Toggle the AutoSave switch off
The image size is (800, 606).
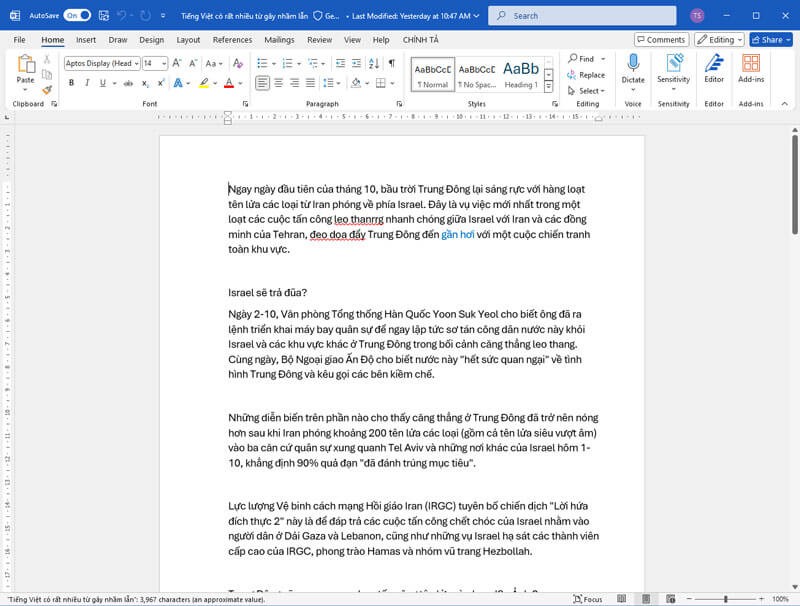tap(77, 16)
